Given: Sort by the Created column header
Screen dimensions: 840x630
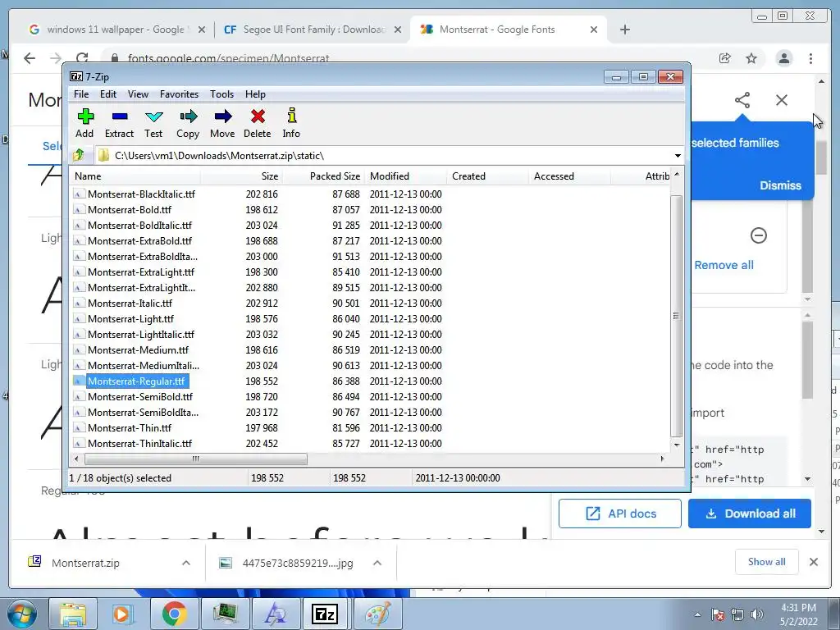Looking at the screenshot, I should click(487, 176).
